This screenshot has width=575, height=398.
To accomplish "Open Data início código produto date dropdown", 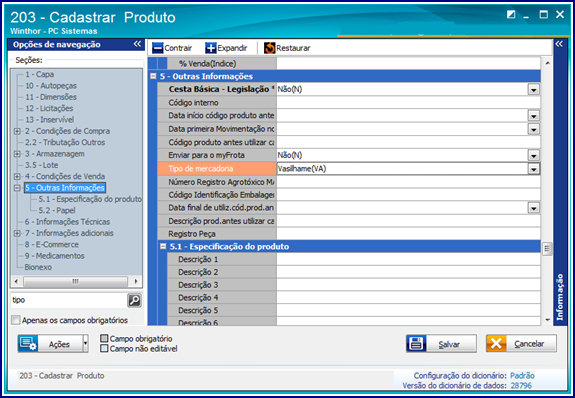I will point(534,116).
